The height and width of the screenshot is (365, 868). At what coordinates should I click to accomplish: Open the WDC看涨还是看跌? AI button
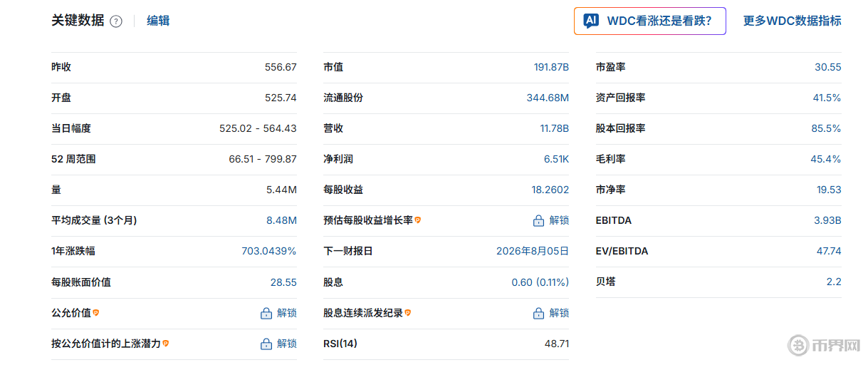pos(650,21)
